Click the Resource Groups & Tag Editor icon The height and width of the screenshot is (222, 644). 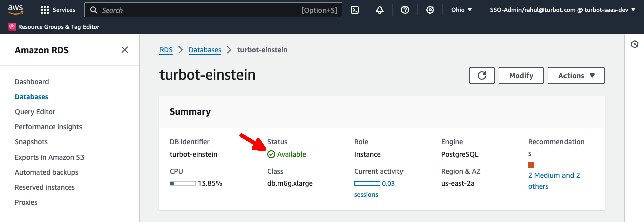pyautogui.click(x=12, y=27)
